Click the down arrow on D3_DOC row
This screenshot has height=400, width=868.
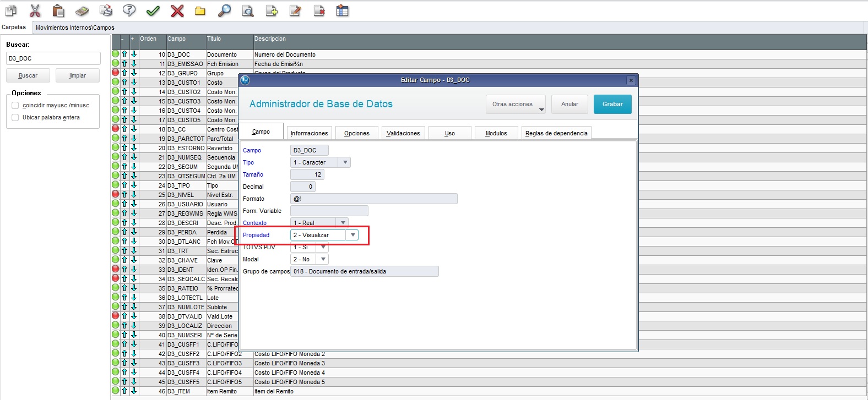(134, 54)
